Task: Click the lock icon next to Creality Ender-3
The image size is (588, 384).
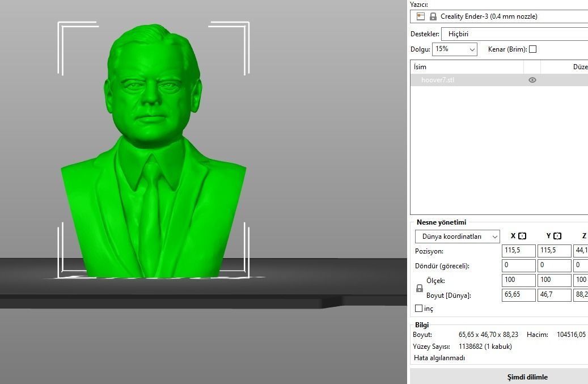Action: [x=433, y=16]
